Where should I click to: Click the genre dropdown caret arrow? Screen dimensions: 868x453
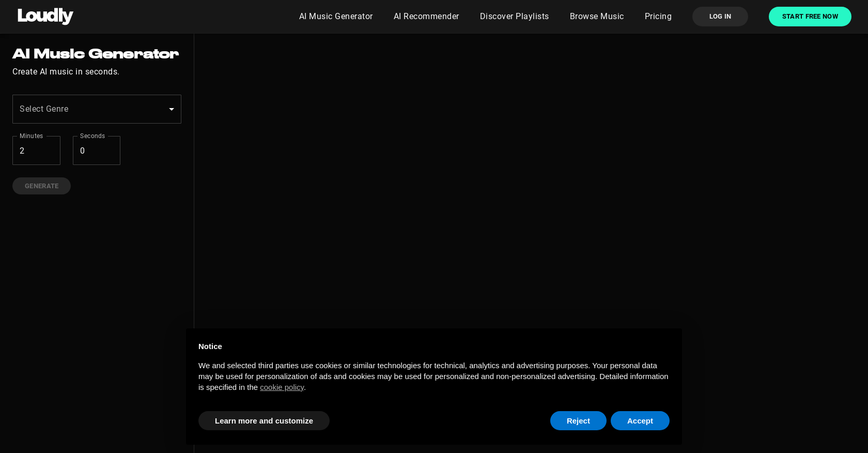[172, 109]
